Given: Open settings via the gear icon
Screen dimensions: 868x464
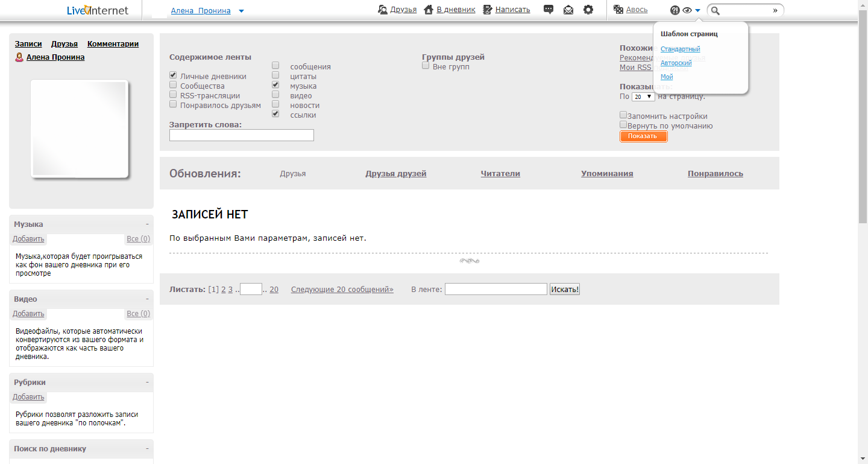Looking at the screenshot, I should (588, 10).
